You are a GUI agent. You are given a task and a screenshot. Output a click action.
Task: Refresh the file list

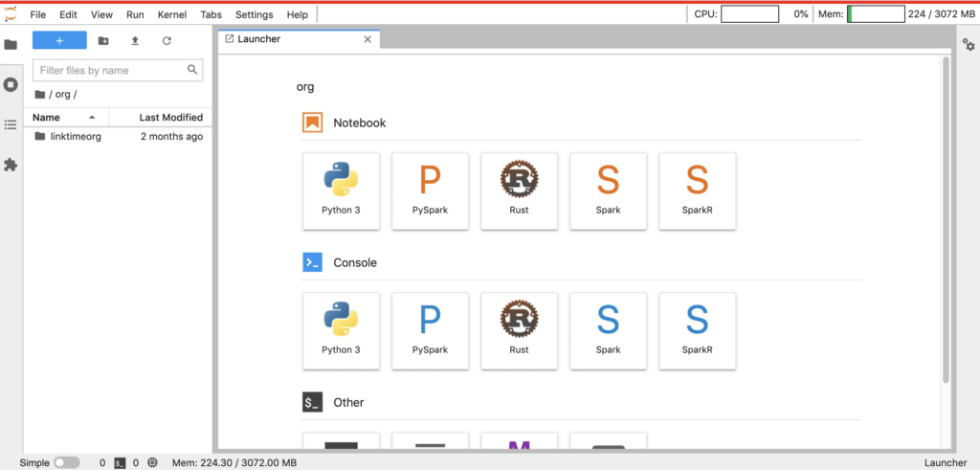(x=167, y=40)
